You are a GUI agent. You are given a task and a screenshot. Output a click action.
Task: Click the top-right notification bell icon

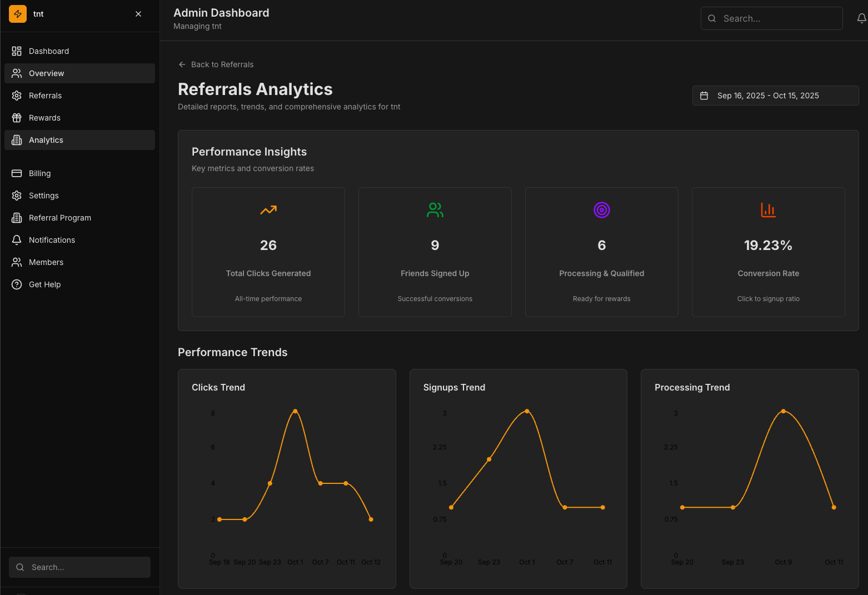click(861, 18)
